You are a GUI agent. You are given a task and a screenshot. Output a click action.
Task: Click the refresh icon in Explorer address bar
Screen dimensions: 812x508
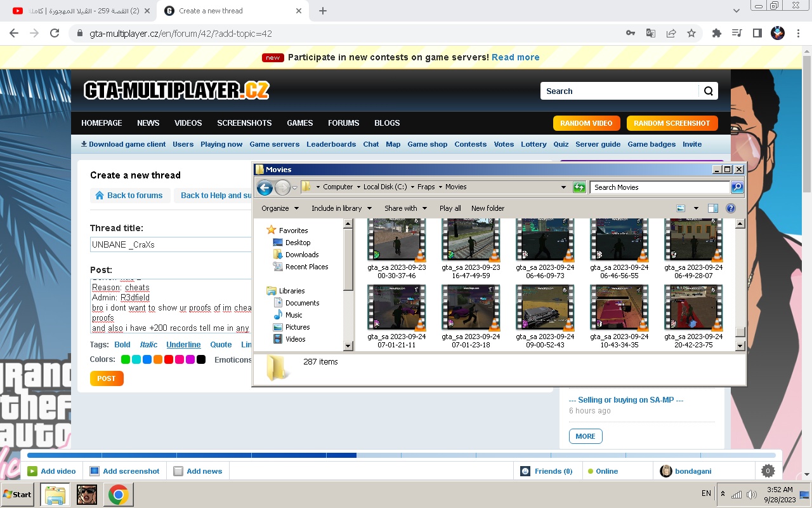579,187
